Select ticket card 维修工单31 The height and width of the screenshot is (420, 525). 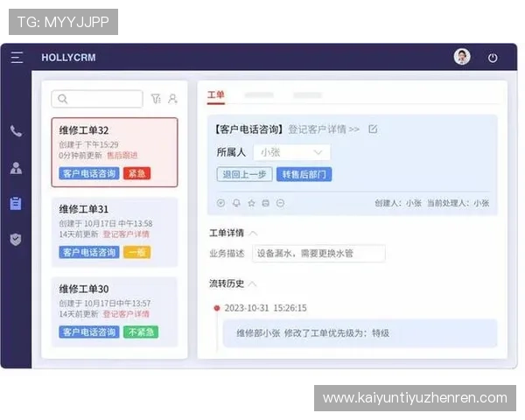coord(115,232)
